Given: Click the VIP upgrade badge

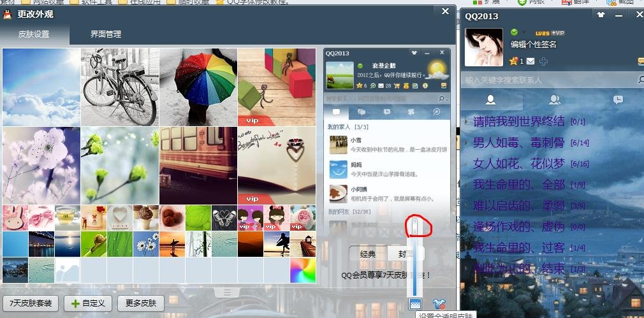Looking at the screenshot, I should coord(558,33).
